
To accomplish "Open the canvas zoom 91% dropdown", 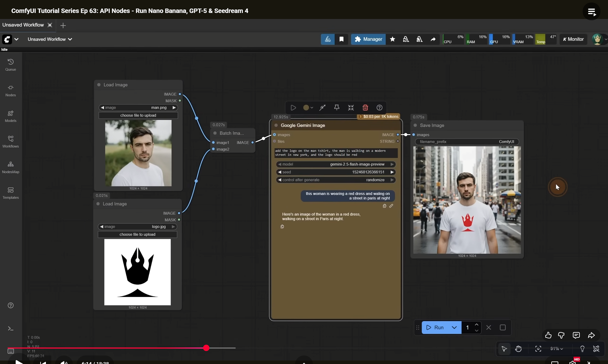I will click(556, 349).
